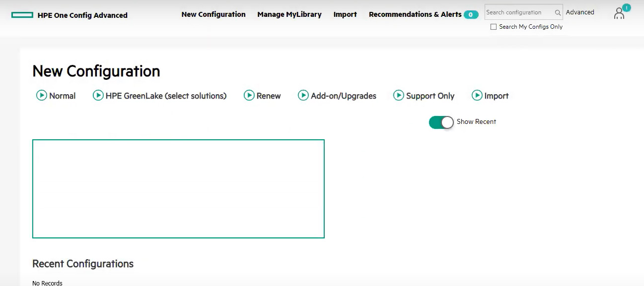Click the New Configuration page heading
The width and height of the screenshot is (644, 286).
click(x=96, y=71)
